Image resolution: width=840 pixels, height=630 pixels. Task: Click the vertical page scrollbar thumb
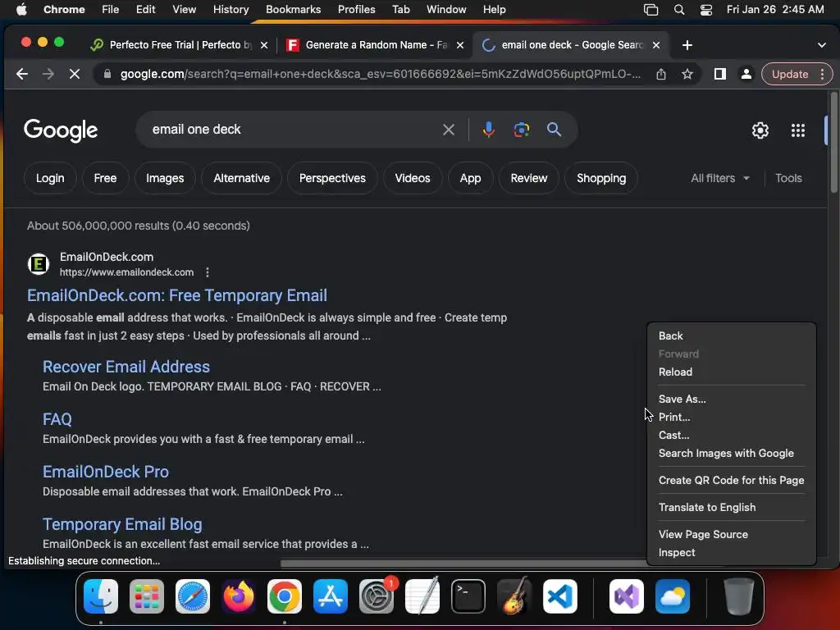tap(833, 143)
